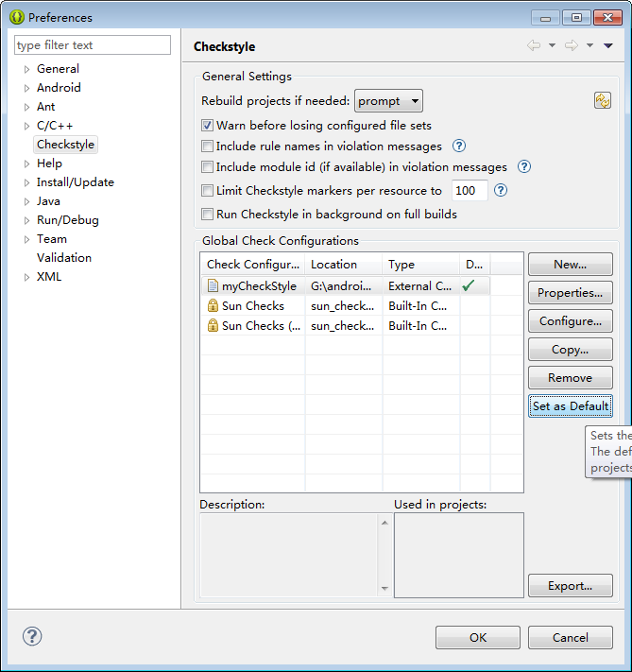Enable Include module id in violation messages
The height and width of the screenshot is (672, 632).
pos(208,166)
